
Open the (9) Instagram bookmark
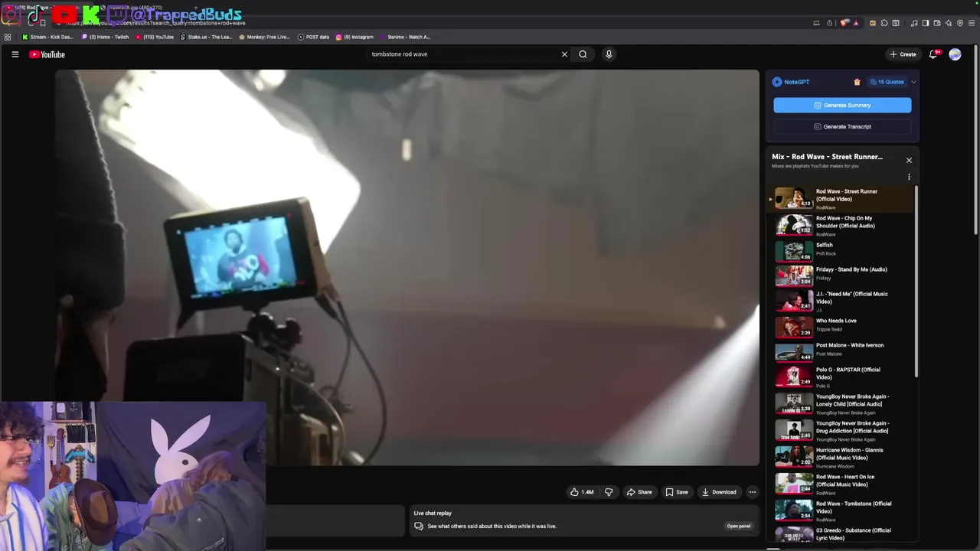354,37
